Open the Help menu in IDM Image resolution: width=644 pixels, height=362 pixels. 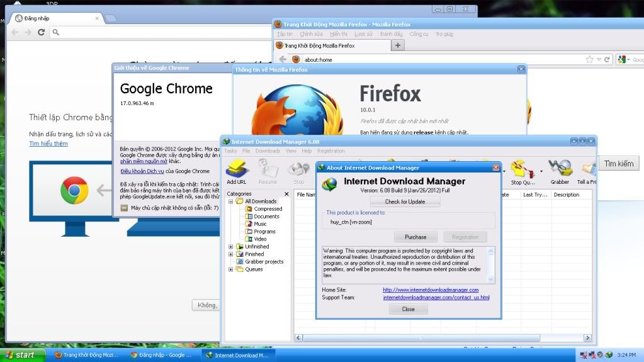307,151
